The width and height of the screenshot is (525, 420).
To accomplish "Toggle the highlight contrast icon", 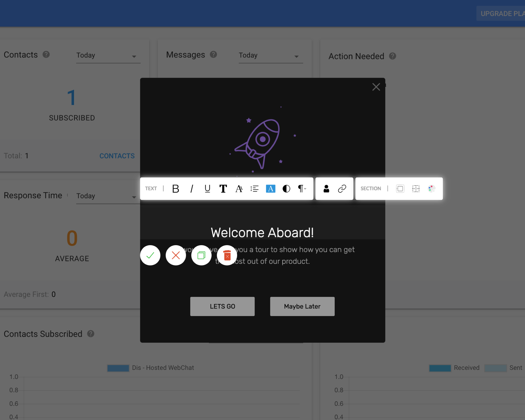I will tap(286, 189).
